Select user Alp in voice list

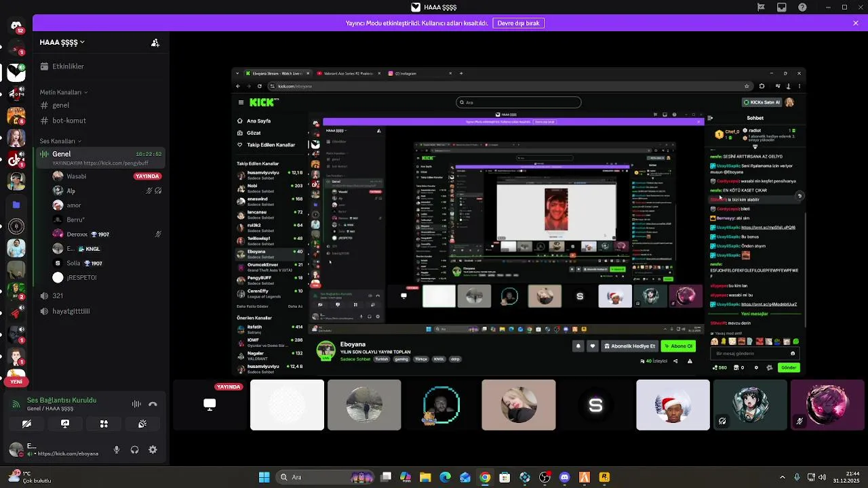pos(107,190)
